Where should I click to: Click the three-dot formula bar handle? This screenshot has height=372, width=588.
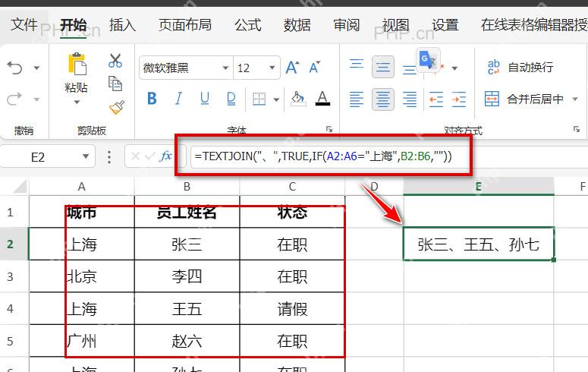(109, 157)
